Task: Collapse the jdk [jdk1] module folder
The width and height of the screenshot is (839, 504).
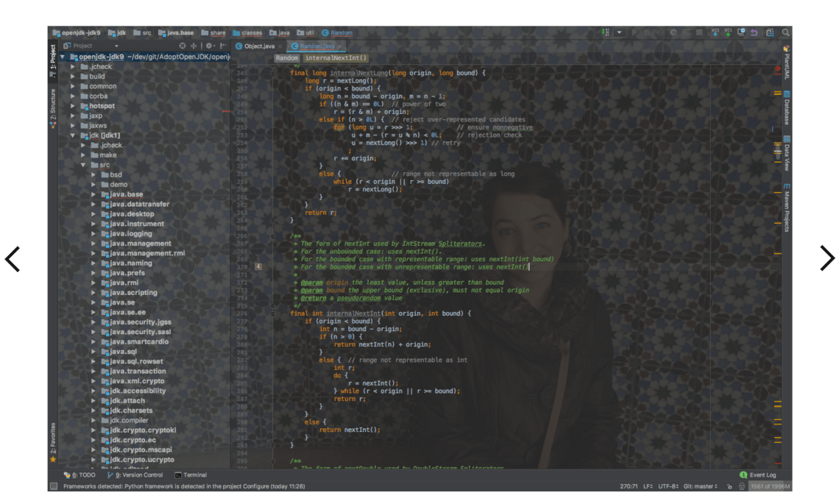Action: pos(74,135)
